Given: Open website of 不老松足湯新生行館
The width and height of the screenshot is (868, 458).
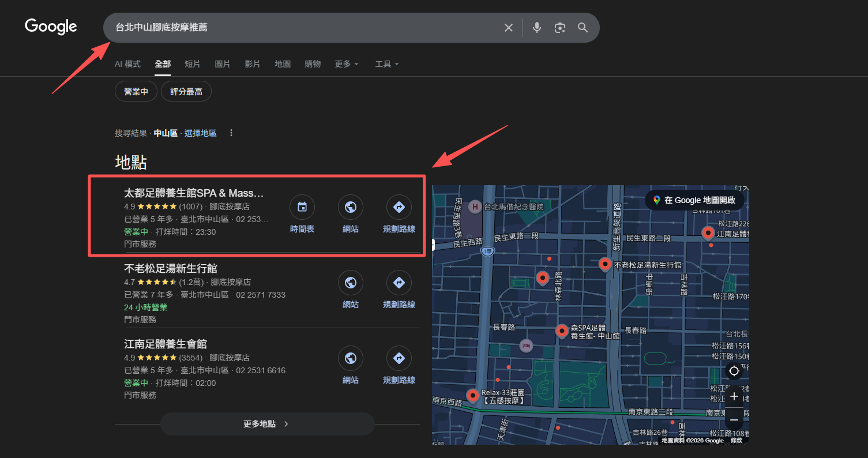Looking at the screenshot, I should (350, 290).
